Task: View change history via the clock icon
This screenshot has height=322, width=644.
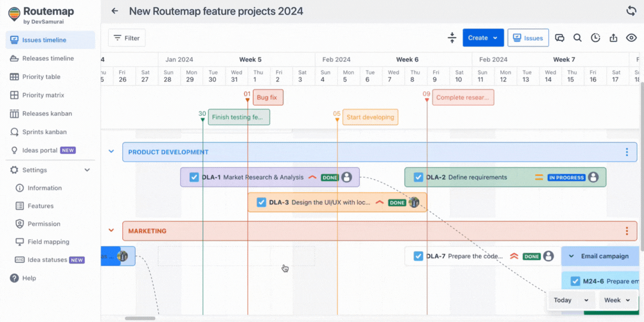Action: 595,38
